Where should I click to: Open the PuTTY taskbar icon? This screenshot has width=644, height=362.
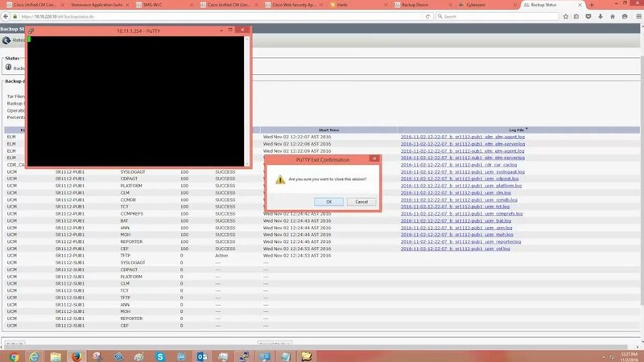244,356
